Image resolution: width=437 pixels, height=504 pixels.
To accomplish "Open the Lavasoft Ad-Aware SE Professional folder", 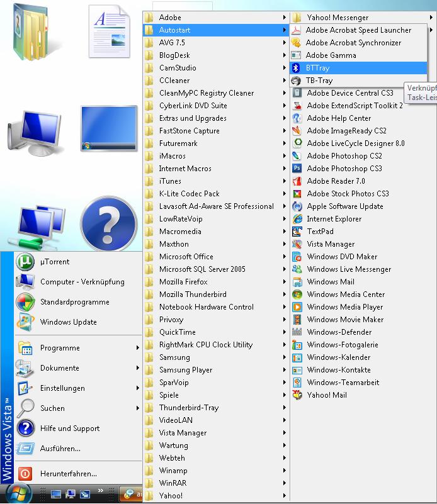I will [x=216, y=206].
